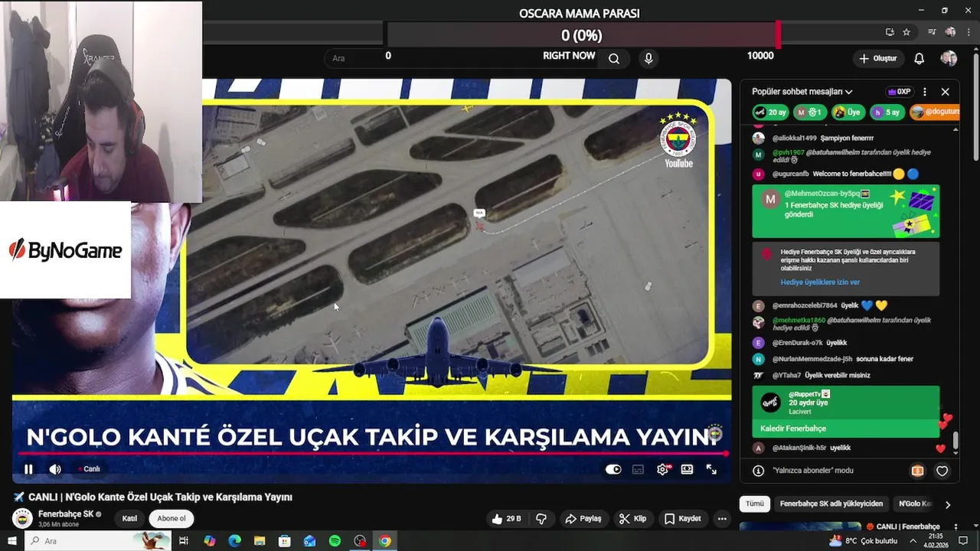Open Task View in taskbar
Screen dimensions: 980x551
pos(184,541)
